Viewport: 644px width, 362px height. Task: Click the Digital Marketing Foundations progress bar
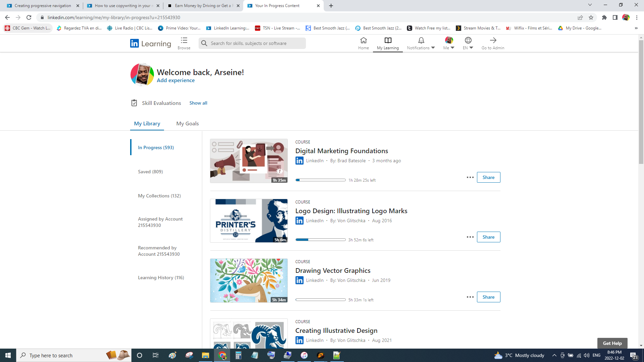pos(320,180)
